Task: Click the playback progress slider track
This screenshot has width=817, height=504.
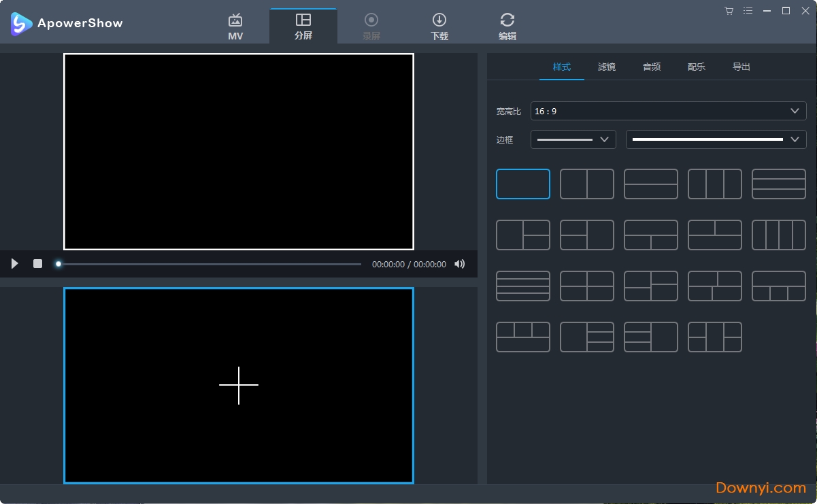Action: tap(211, 264)
